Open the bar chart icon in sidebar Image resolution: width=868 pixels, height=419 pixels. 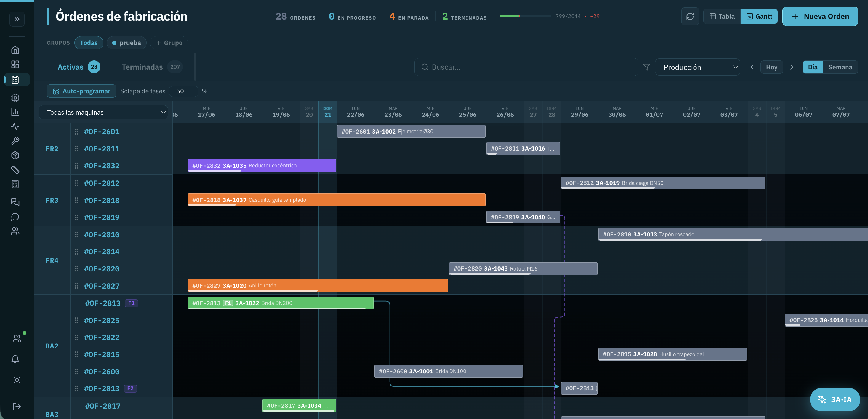(x=15, y=112)
